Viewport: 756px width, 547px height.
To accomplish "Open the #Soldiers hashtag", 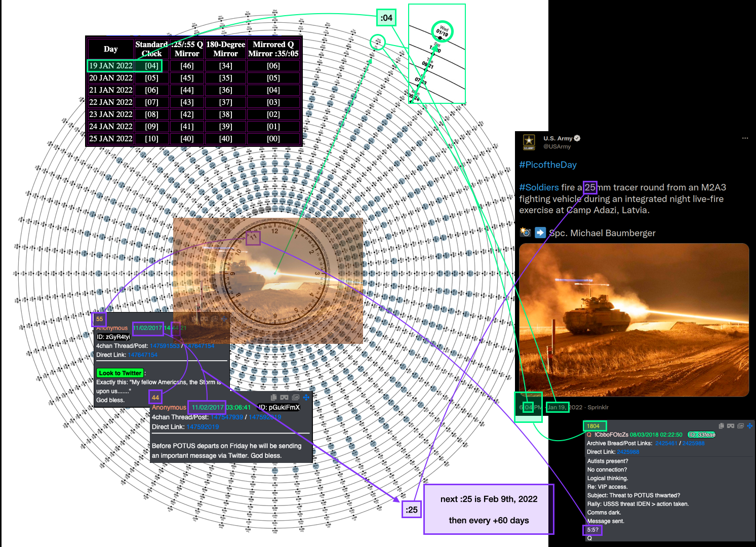I will tap(539, 187).
